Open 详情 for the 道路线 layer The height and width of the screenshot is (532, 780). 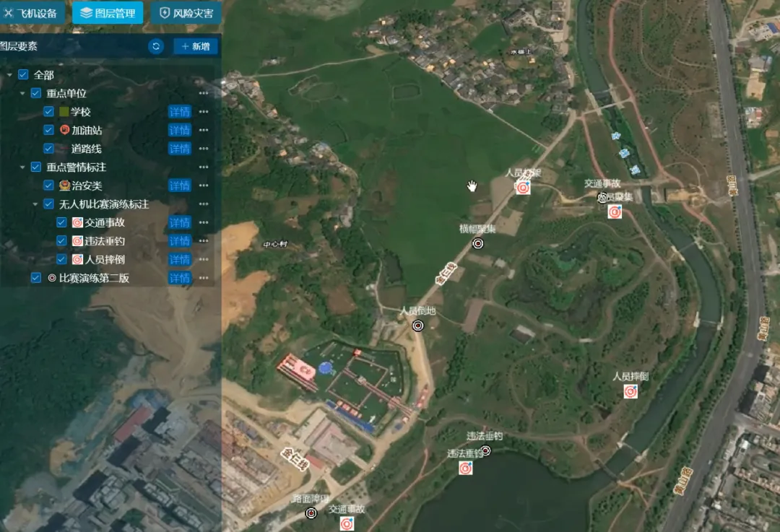tap(179, 149)
